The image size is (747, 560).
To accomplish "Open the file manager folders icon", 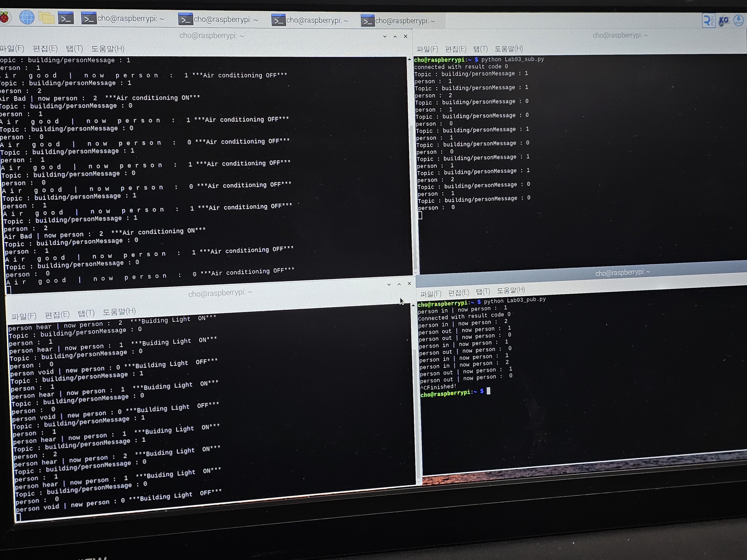I will point(46,18).
